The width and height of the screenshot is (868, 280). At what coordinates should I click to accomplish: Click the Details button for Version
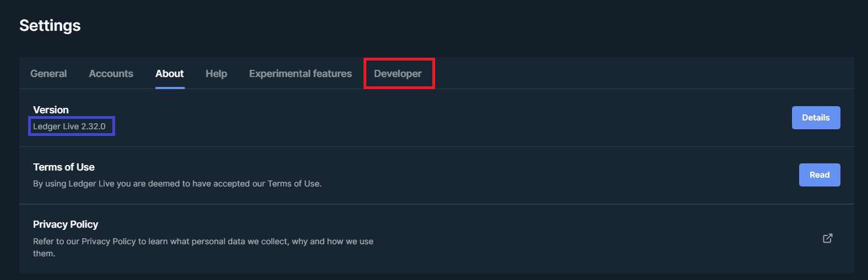point(816,118)
